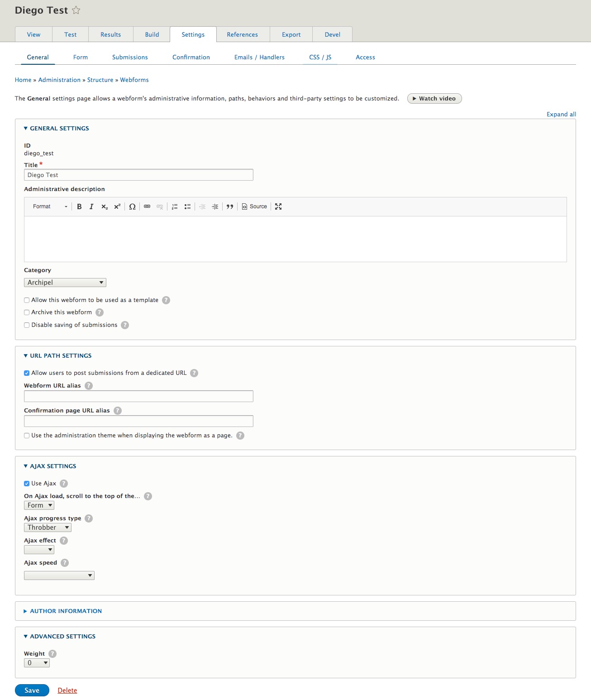Open the Category dropdown showing Archipel

(x=65, y=283)
